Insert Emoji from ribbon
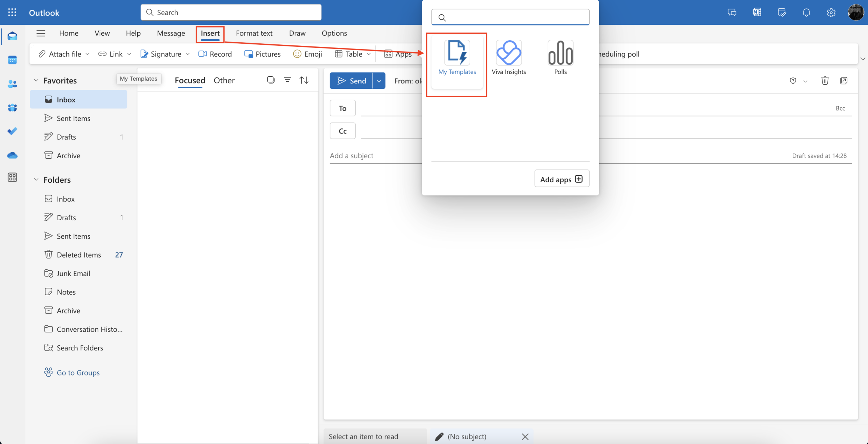868x444 pixels. coord(308,54)
